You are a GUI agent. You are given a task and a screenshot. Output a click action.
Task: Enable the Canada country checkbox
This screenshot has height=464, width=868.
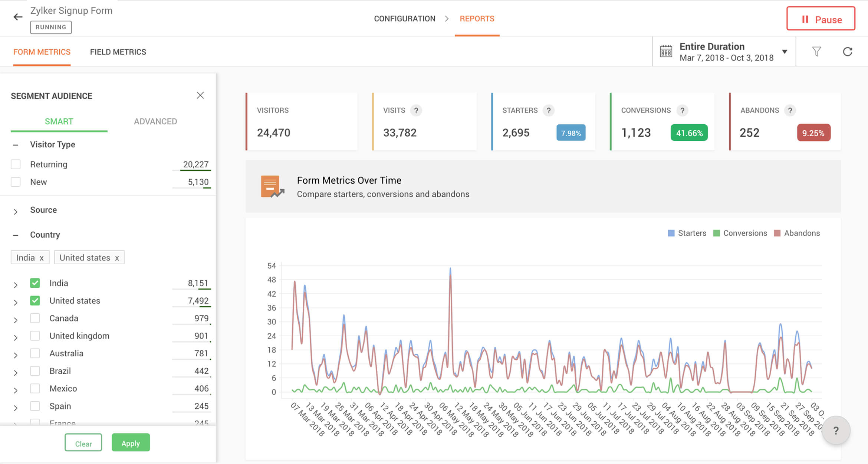click(35, 318)
